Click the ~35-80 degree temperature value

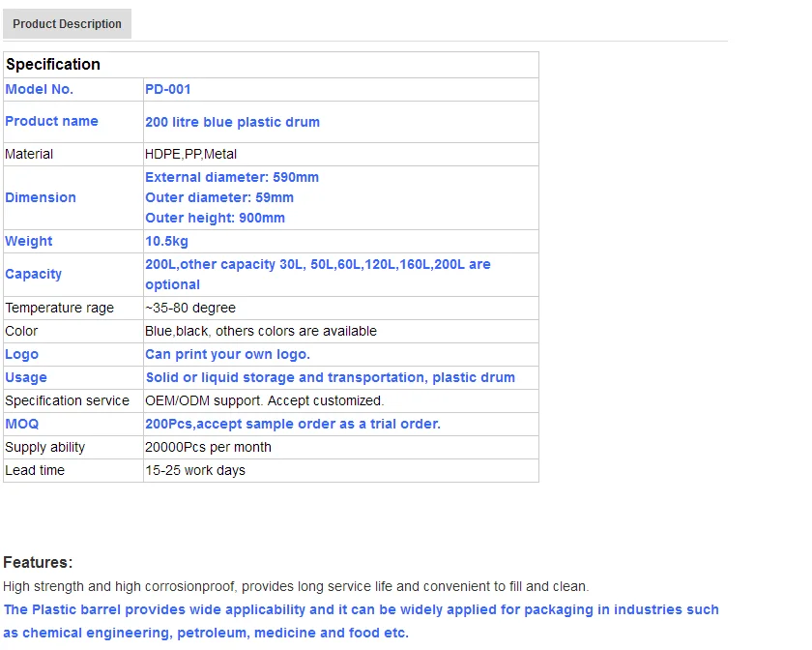(x=190, y=308)
